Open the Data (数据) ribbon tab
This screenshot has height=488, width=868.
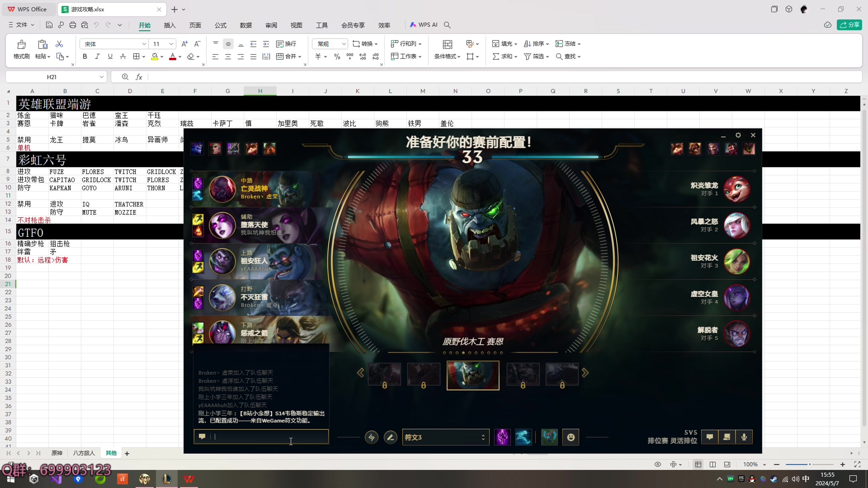coord(245,25)
